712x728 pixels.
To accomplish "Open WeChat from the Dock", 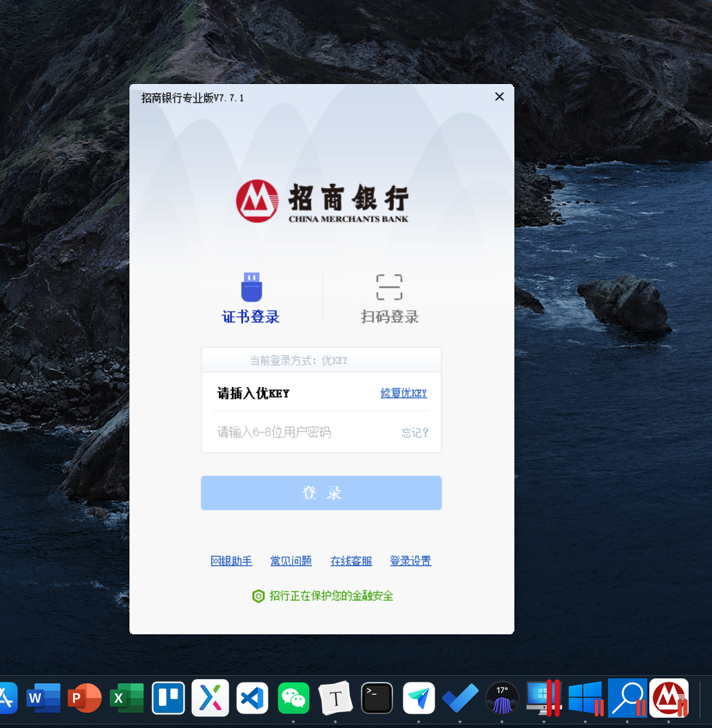I will tap(293, 698).
